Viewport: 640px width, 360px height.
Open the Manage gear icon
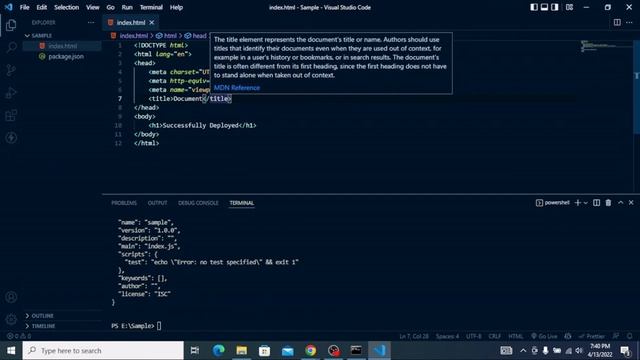11,319
